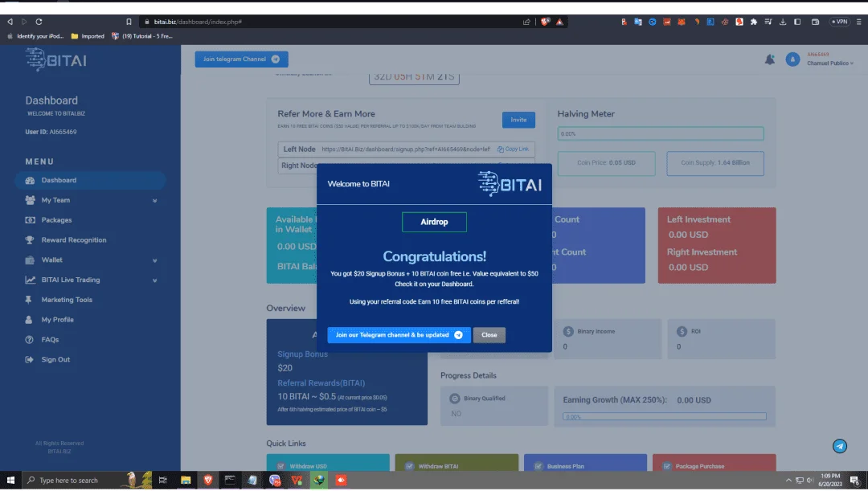This screenshot has height=491, width=868.
Task: Open the command prompt taskbar icon
Action: click(230, 480)
